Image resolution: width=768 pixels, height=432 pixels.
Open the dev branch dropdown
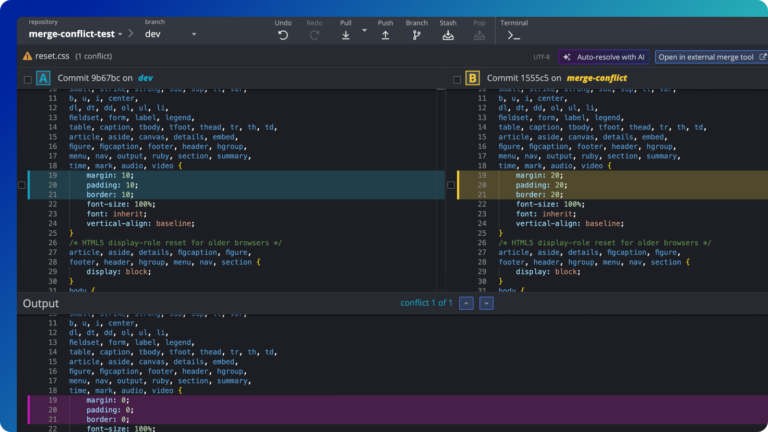point(168,34)
